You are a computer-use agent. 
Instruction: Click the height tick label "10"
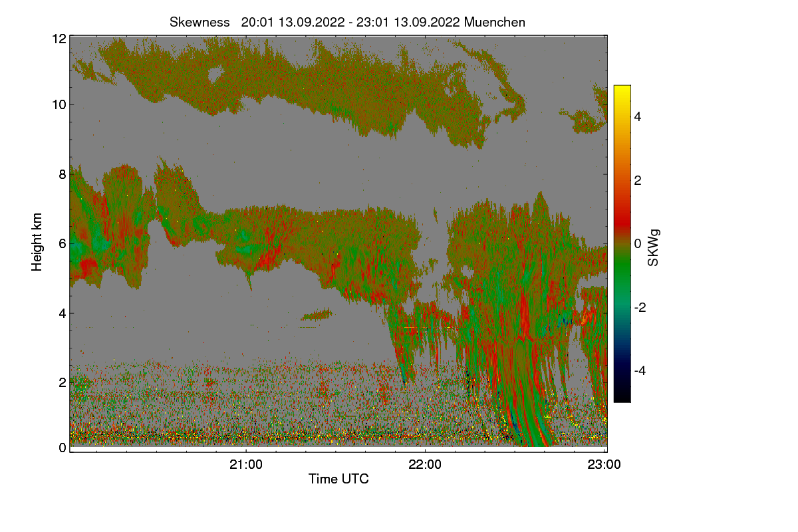[x=59, y=104]
